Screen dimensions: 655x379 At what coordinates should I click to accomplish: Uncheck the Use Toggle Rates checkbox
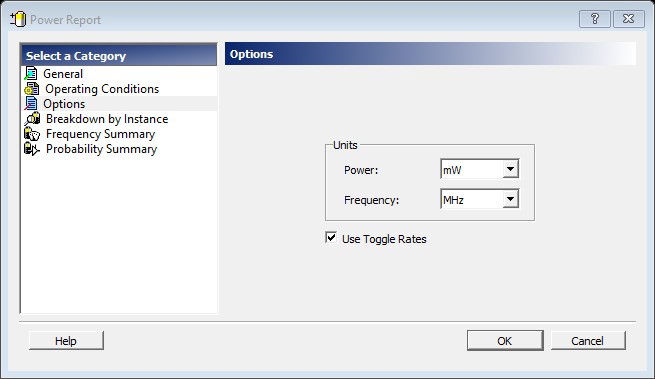[331, 238]
